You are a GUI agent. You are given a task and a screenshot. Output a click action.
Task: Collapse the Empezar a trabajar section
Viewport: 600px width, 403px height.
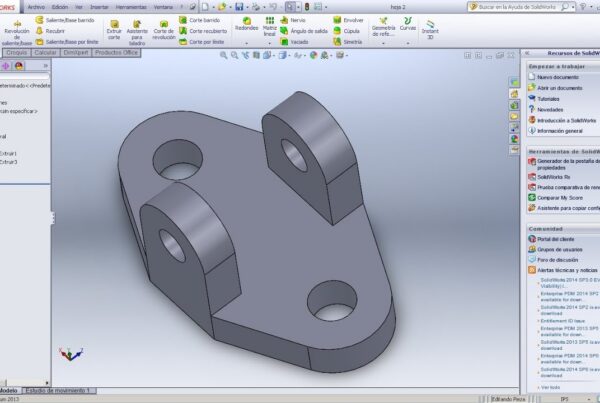pos(559,66)
